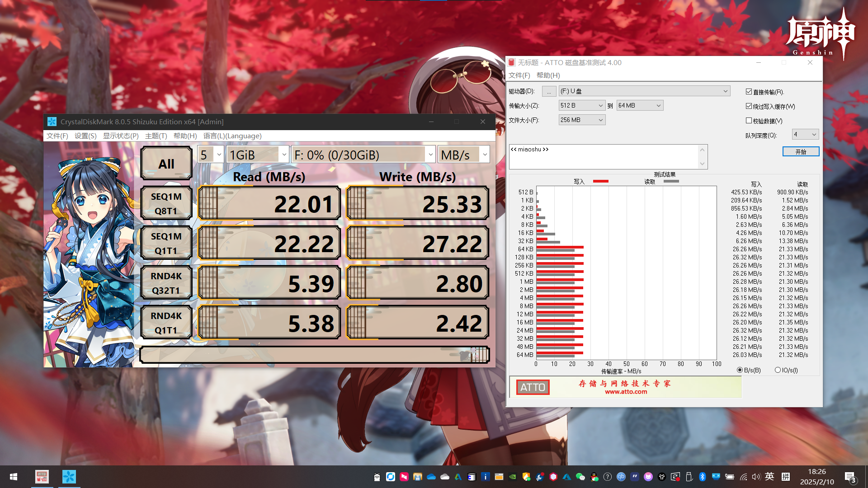Run the SEQ1M Q8T1 test
868x488 pixels.
tap(166, 203)
